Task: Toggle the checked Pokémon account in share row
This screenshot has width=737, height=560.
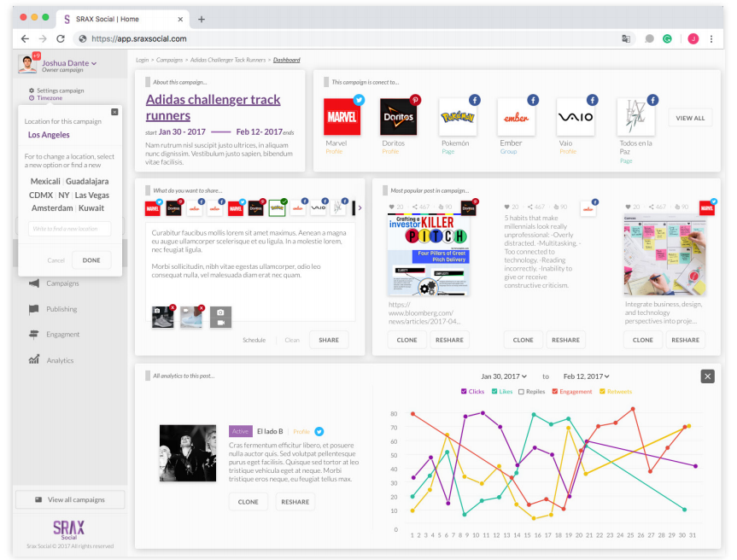Action: [x=277, y=208]
